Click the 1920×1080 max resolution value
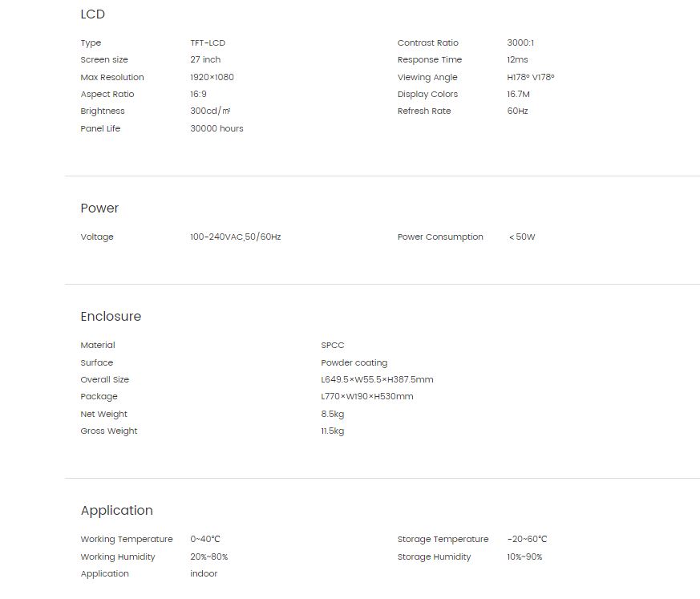 click(212, 77)
